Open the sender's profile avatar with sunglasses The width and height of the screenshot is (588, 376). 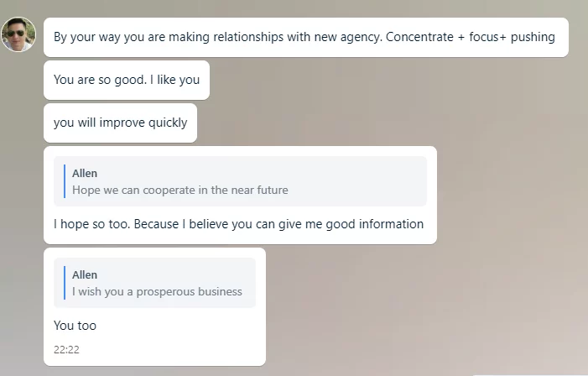(x=18, y=34)
